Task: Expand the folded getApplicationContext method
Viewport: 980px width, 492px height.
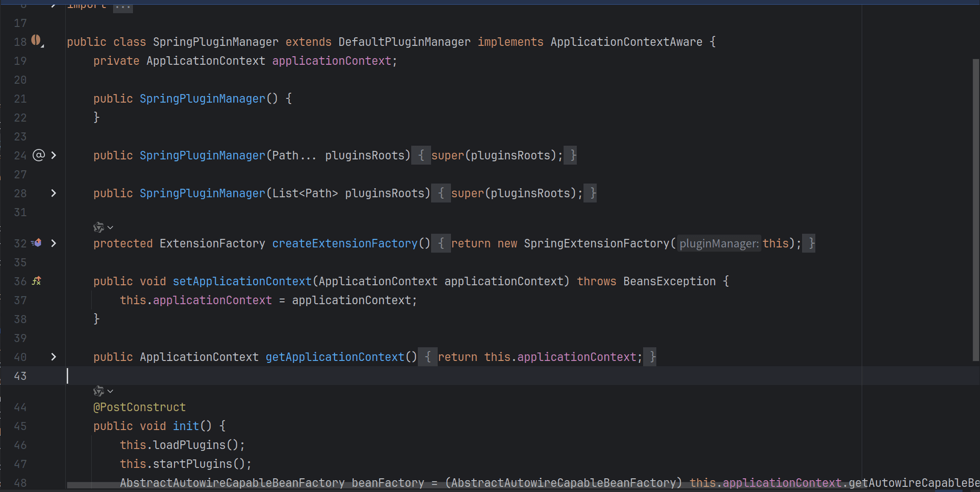Action: tap(54, 357)
